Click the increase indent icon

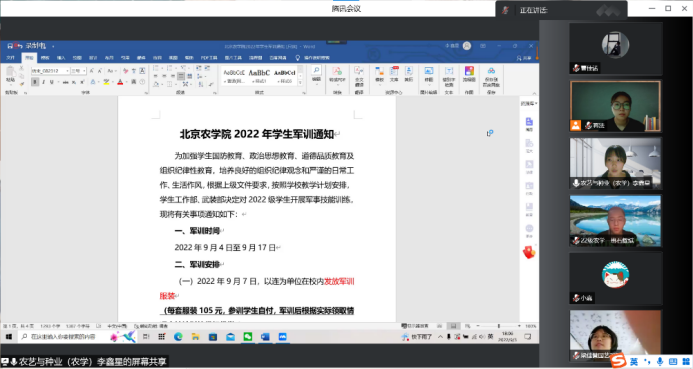coord(207,68)
